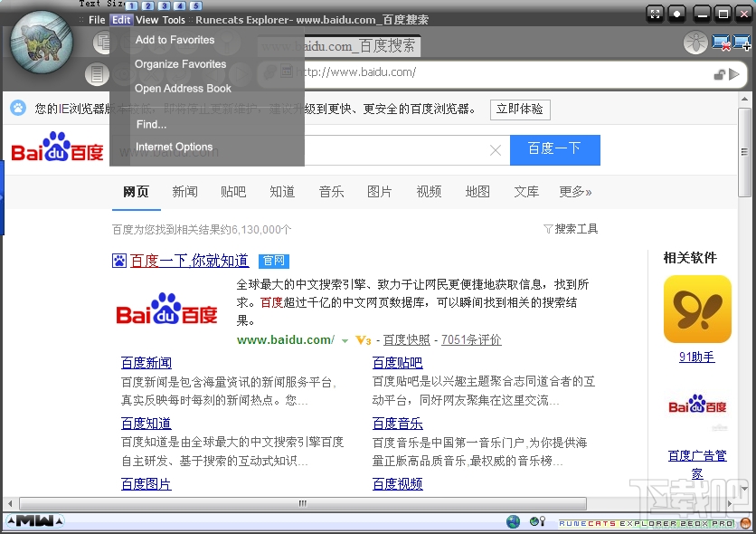This screenshot has height=534, width=756.
Task: Click the fullscreen toggle icon in title bar
Action: pos(655,14)
